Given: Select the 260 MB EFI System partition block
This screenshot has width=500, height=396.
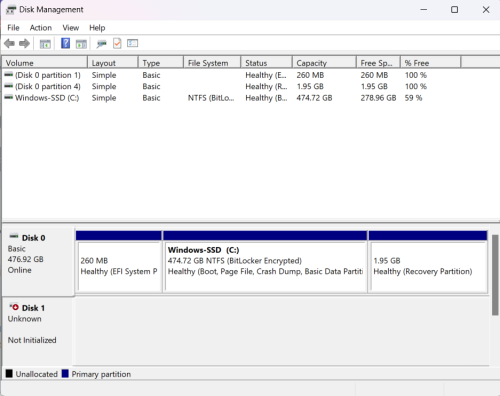Looking at the screenshot, I should (x=119, y=262).
